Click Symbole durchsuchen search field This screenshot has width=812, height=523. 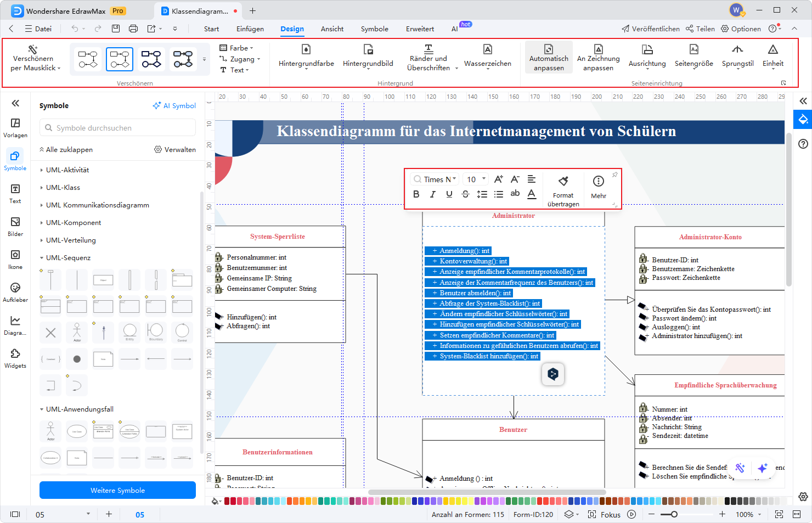click(x=117, y=128)
